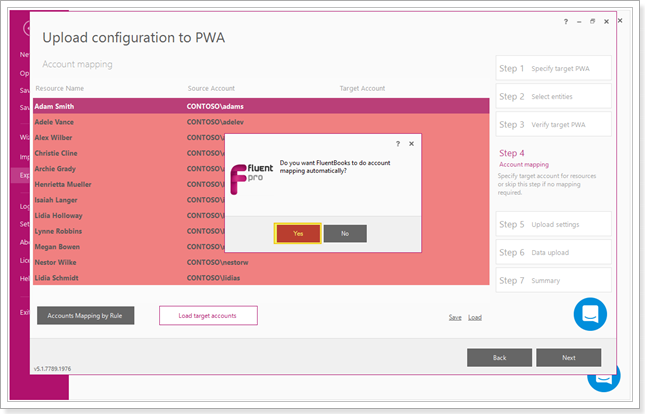The width and height of the screenshot is (645, 414).
Task: Select the Lidia Holloway row
Action: 129,216
